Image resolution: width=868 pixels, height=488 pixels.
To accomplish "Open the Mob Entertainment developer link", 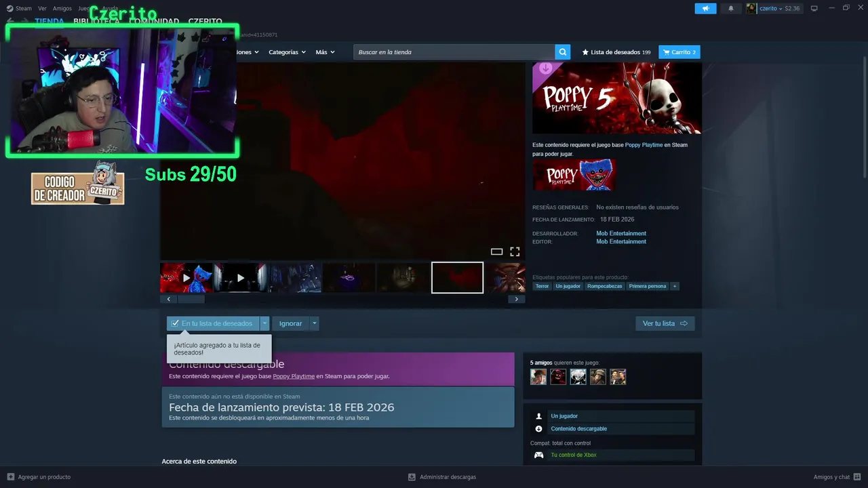I will [x=621, y=233].
